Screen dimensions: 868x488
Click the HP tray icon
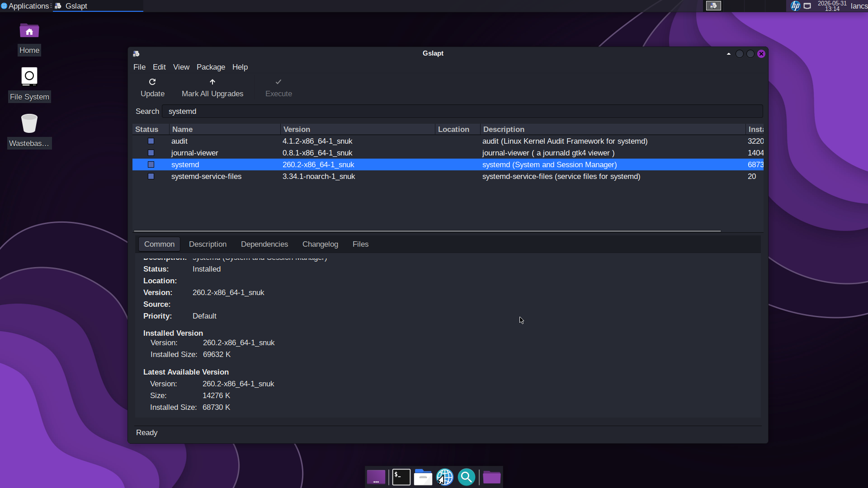coord(796,6)
